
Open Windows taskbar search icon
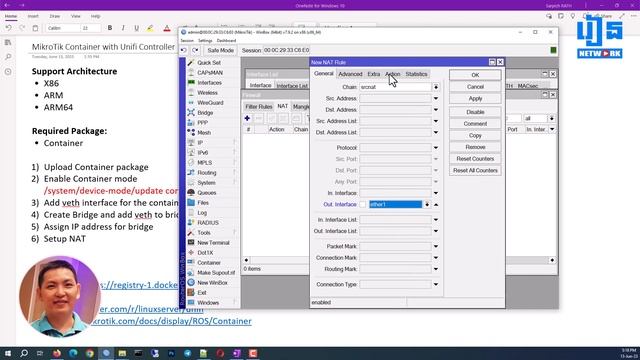click(x=24, y=353)
